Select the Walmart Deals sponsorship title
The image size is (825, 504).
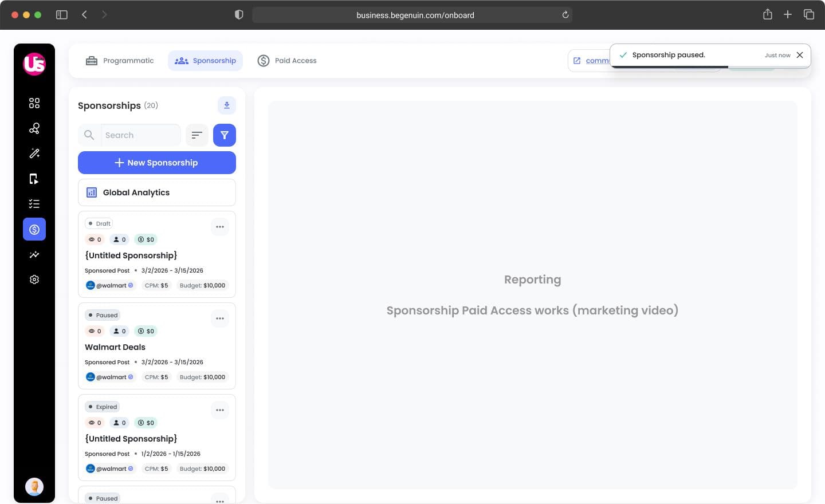[115, 347]
